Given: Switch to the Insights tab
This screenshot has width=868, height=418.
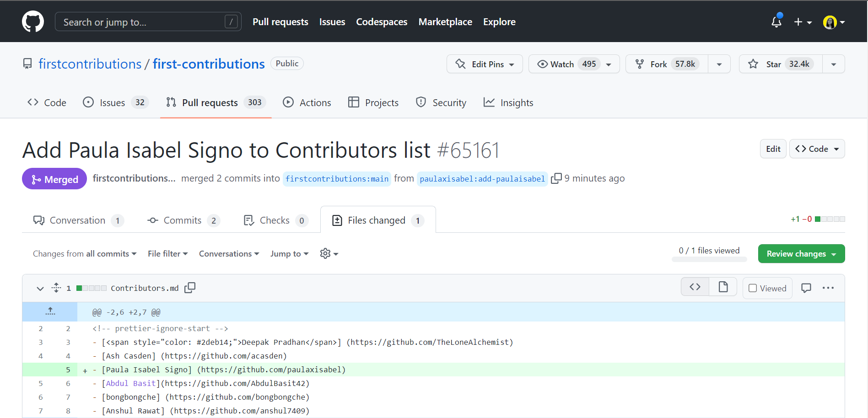Looking at the screenshot, I should click(508, 102).
